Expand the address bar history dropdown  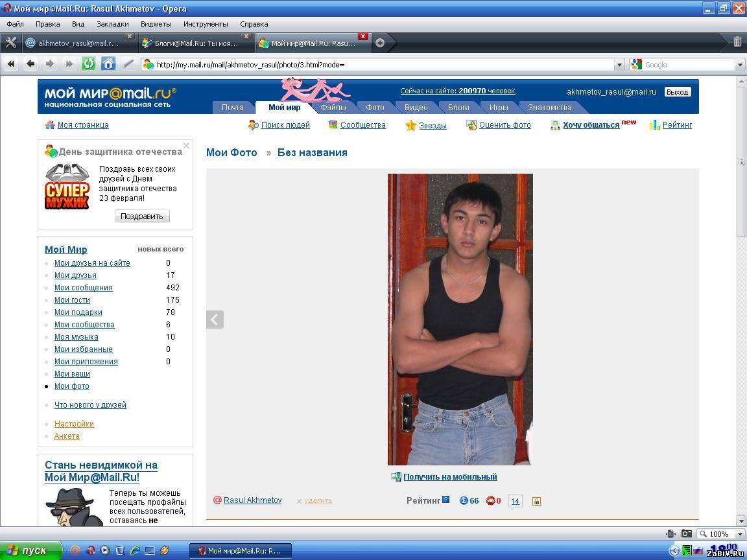(619, 65)
